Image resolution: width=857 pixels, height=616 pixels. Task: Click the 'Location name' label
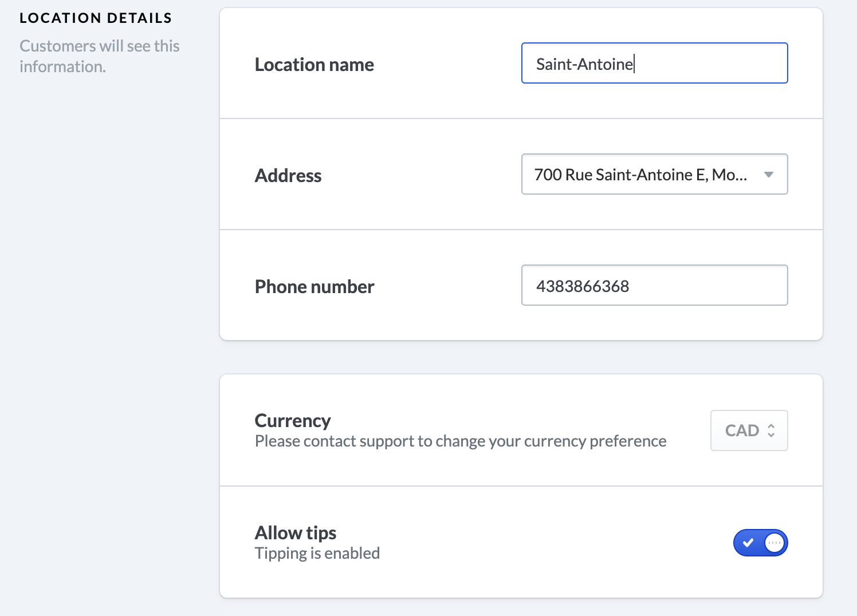click(314, 65)
